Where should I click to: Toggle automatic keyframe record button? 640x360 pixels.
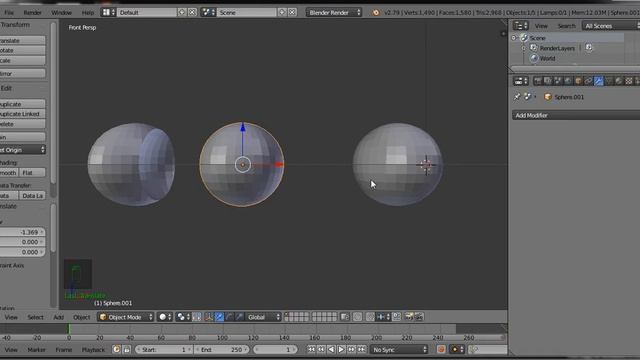tap(441, 349)
